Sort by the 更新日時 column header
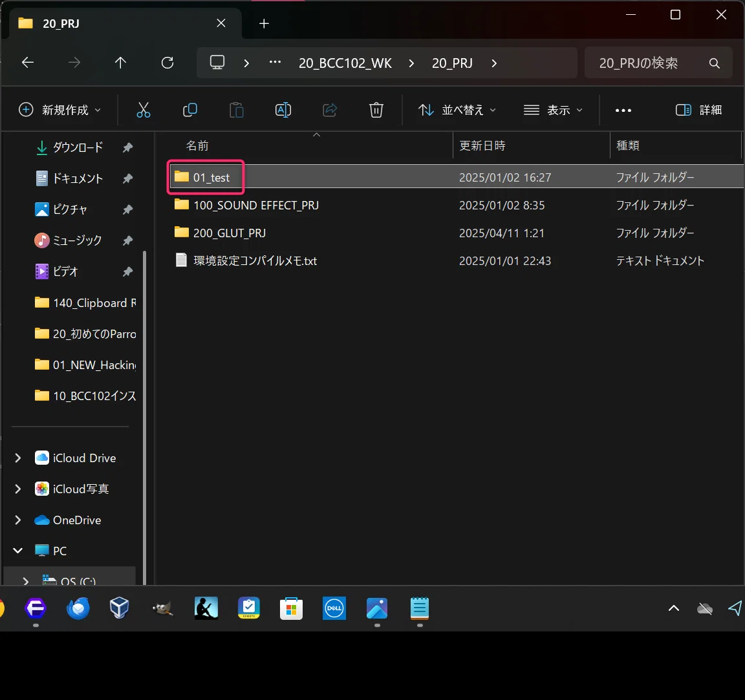The width and height of the screenshot is (745, 700). point(482,145)
